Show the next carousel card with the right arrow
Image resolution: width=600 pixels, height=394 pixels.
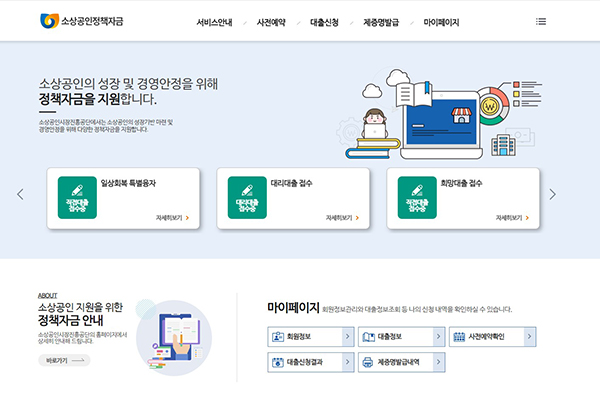(x=552, y=194)
